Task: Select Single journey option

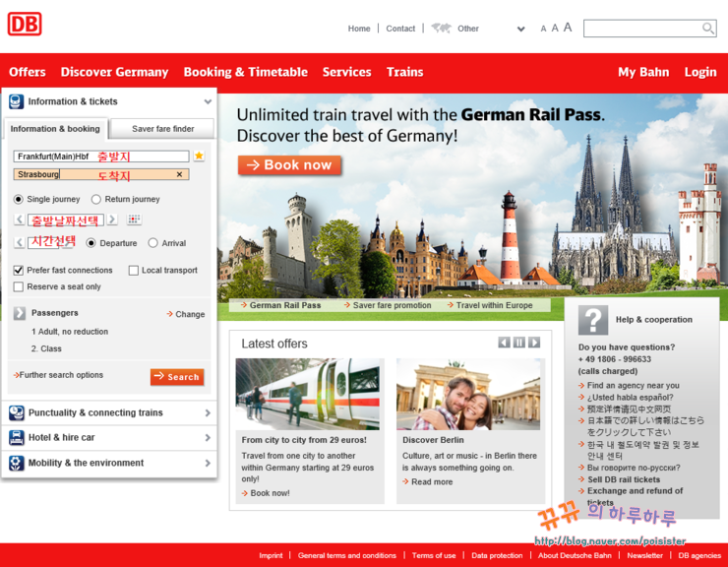Action: point(18,200)
